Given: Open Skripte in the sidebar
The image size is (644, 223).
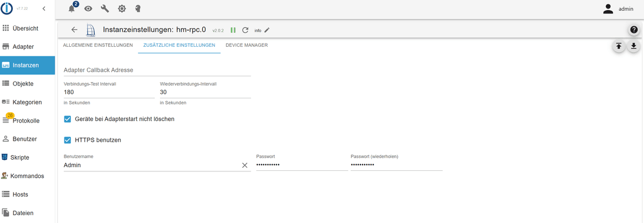Looking at the screenshot, I should pos(27,157).
